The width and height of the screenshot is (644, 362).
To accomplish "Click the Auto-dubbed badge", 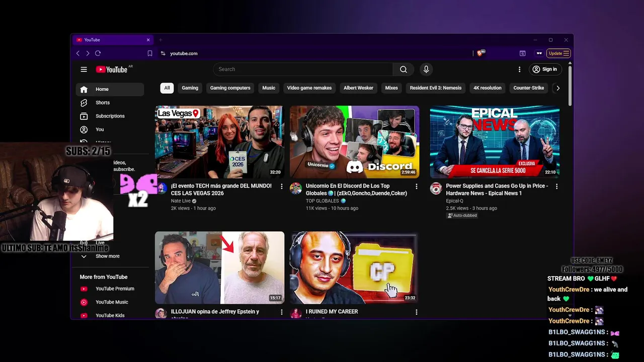I will click(x=462, y=216).
